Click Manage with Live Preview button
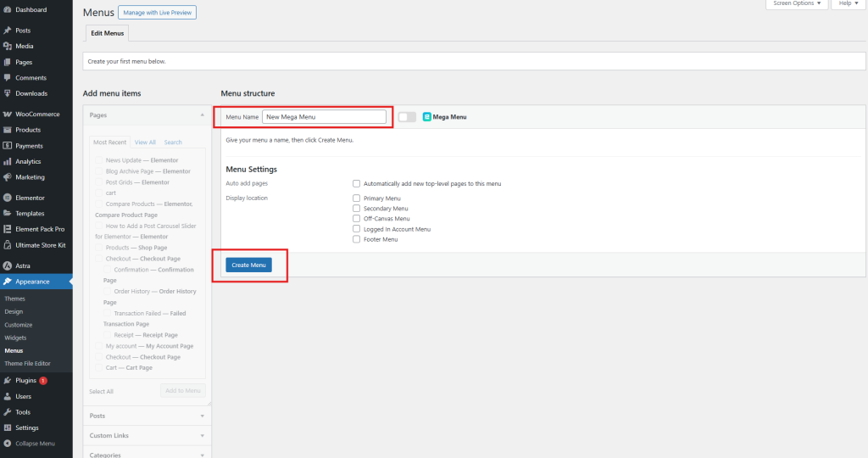 pos(157,13)
